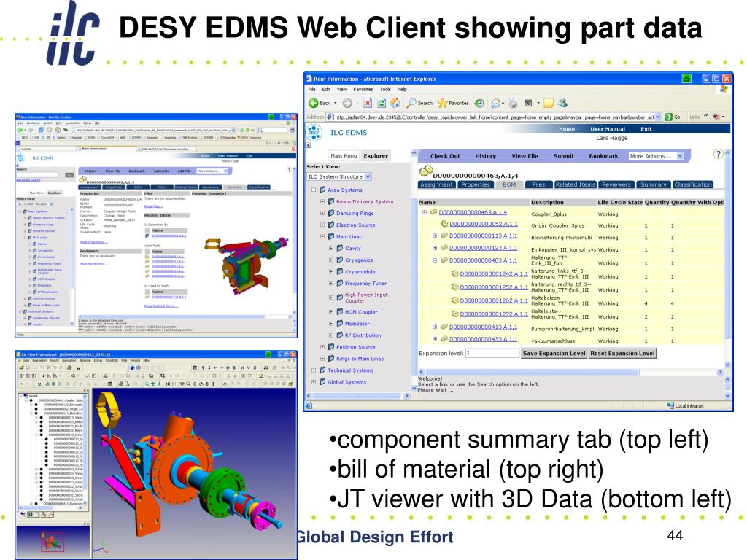This screenshot has width=747, height=560.
Task: Click the folder icon next to Cavity
Action: (340, 248)
